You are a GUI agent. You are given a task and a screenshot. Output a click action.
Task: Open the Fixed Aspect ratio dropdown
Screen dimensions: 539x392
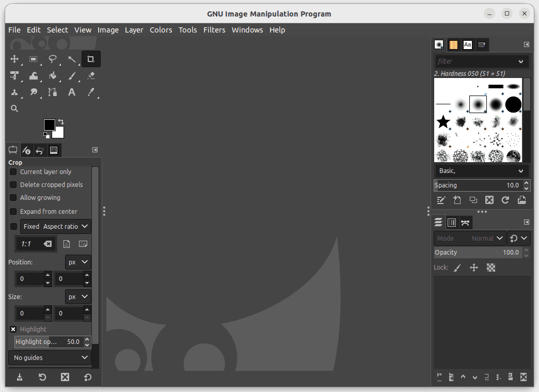point(55,226)
